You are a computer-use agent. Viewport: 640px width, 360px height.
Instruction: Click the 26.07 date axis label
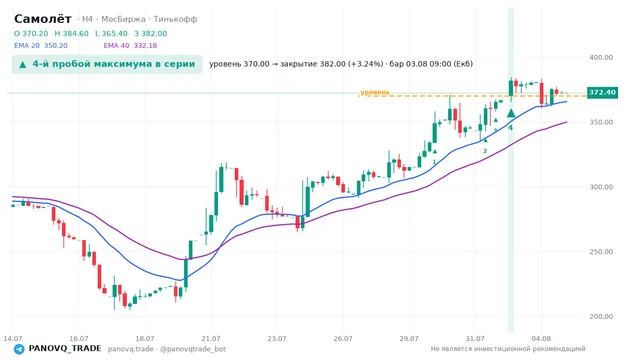click(x=343, y=339)
